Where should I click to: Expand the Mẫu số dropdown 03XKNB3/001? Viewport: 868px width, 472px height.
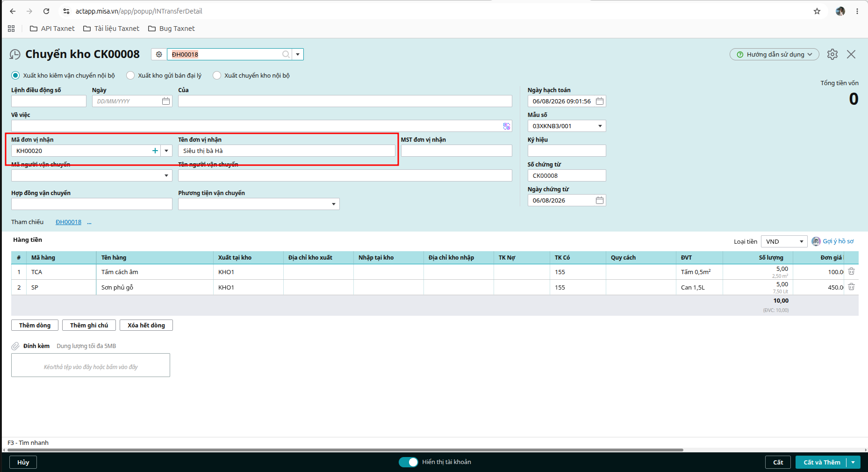tap(600, 126)
